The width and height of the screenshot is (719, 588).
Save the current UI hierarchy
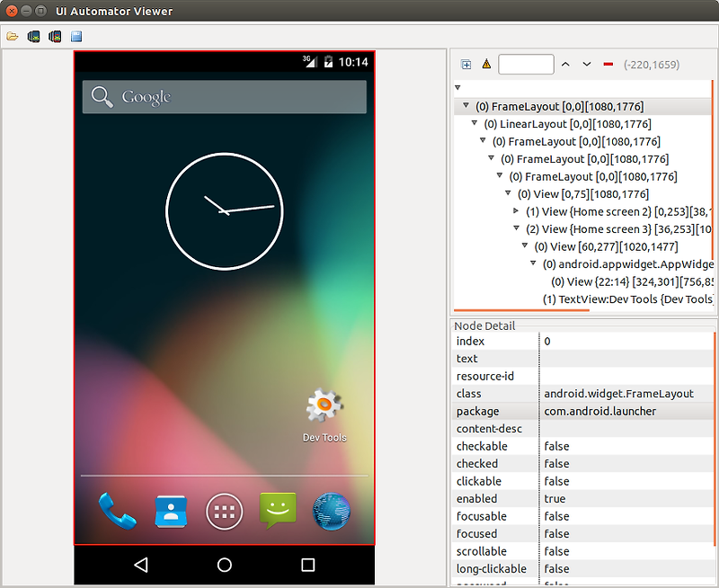(x=76, y=36)
